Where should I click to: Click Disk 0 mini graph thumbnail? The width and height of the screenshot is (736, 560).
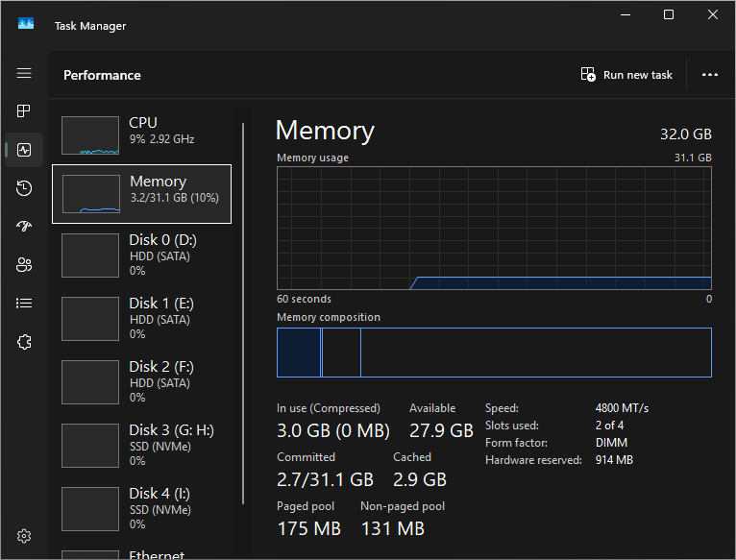point(90,256)
